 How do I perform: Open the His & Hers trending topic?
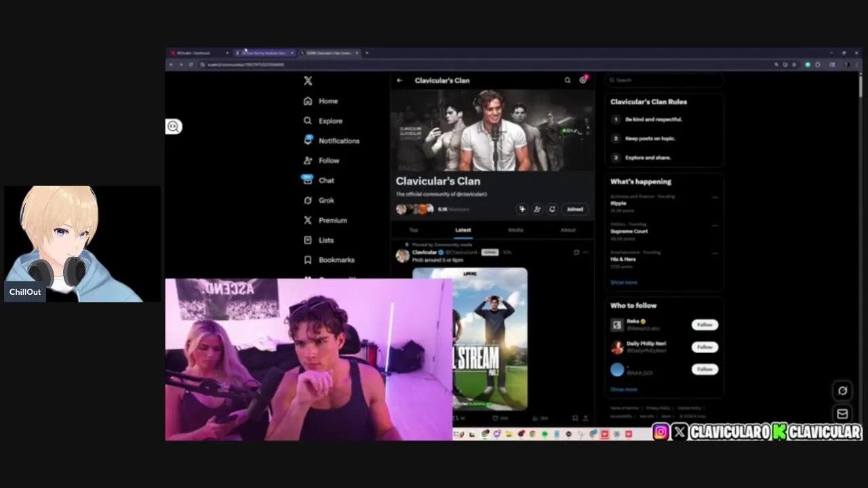click(x=623, y=259)
